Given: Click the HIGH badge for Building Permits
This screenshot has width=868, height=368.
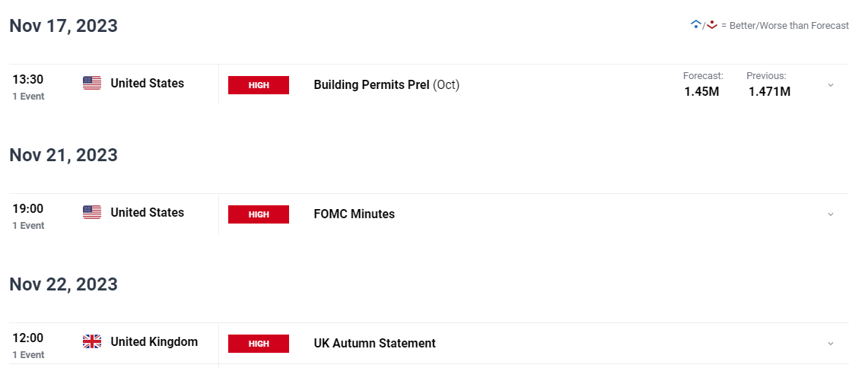Looking at the screenshot, I should click(x=259, y=85).
